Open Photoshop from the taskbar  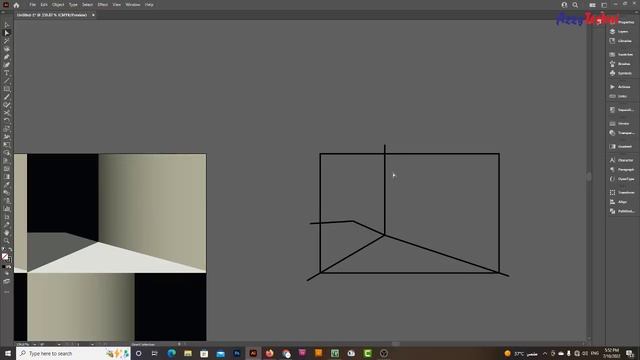pyautogui.click(x=237, y=353)
